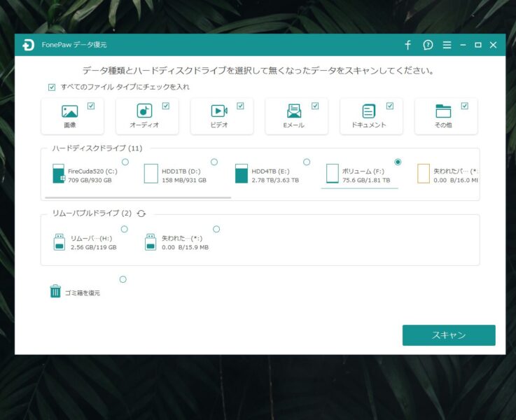Click the ハードディスクドライブ (11) heading
The height and width of the screenshot is (420, 516).
[x=97, y=148]
